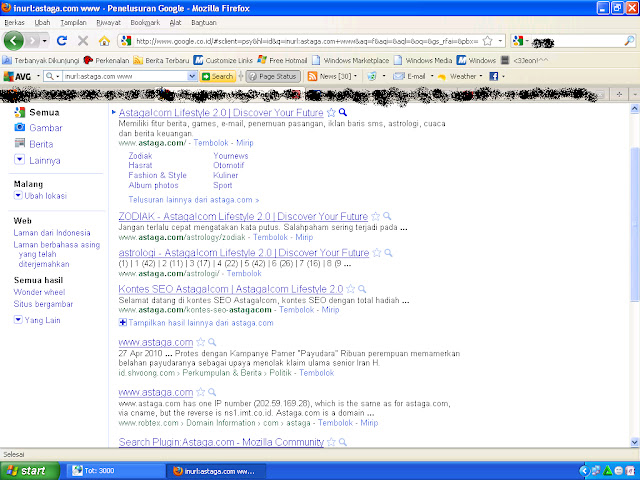Click the scrollbar down arrow
The height and width of the screenshot is (480, 640).
click(634, 442)
